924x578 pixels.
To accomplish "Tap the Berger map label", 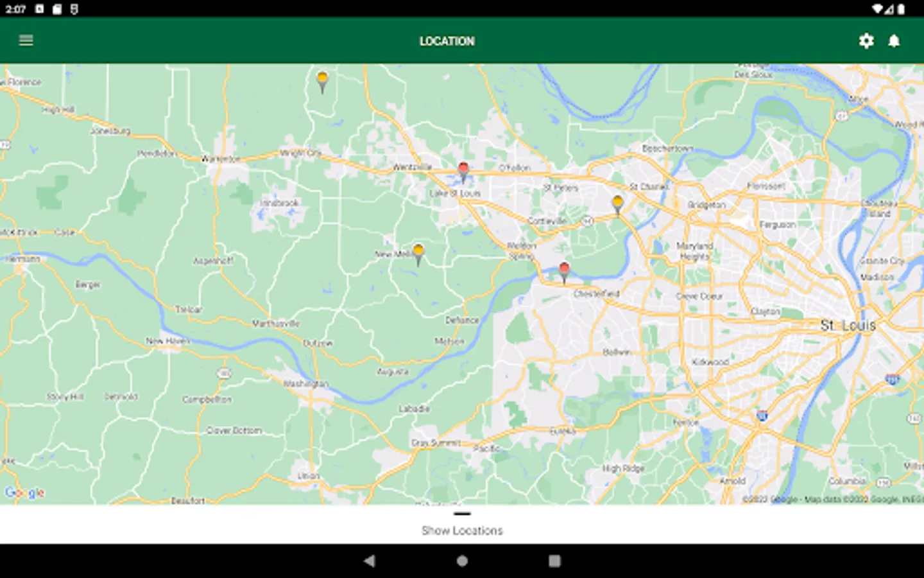I will [88, 285].
